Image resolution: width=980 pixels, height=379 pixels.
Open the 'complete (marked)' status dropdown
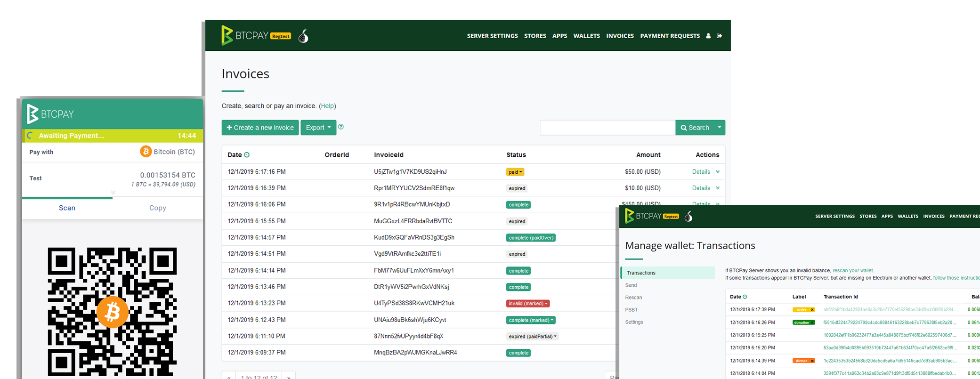pyautogui.click(x=531, y=320)
